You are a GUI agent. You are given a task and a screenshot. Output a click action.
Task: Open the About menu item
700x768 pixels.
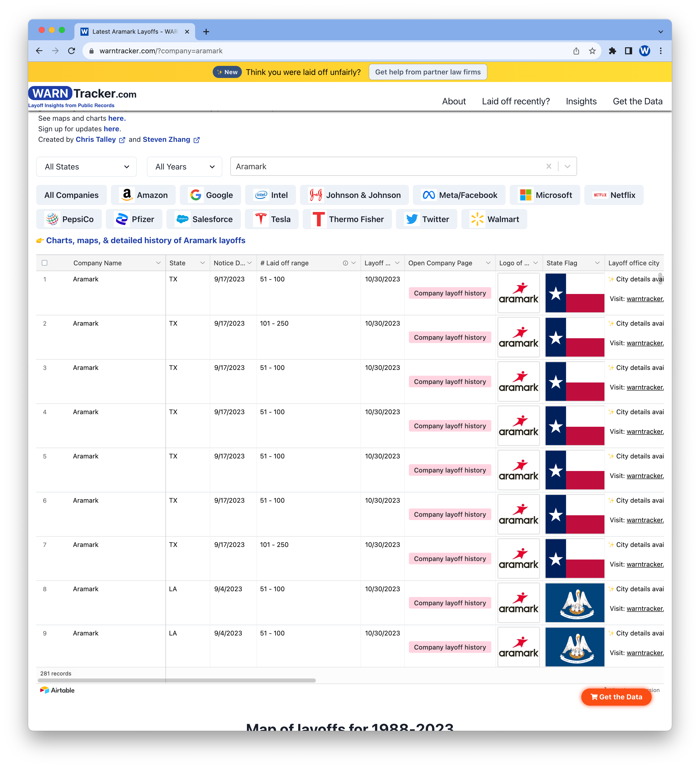pyautogui.click(x=454, y=101)
